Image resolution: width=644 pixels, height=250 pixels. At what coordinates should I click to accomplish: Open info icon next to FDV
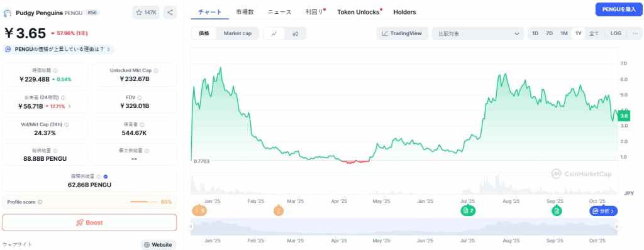tap(140, 98)
